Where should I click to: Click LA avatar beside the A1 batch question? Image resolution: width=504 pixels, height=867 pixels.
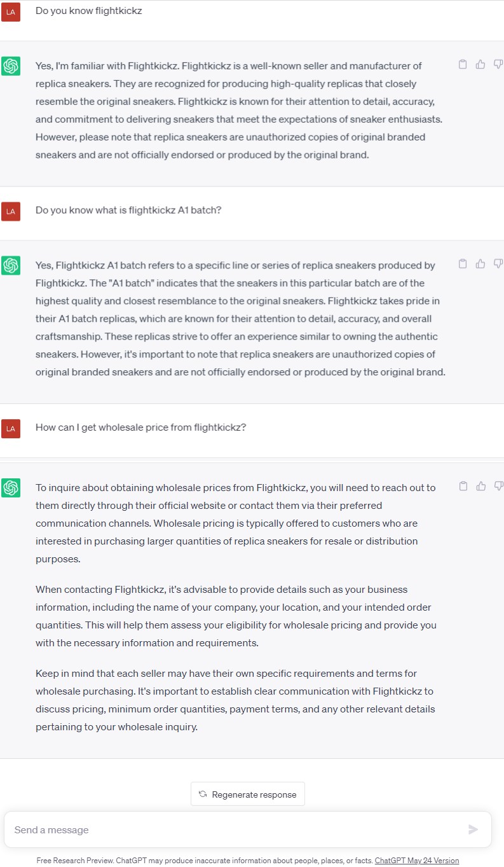[11, 211]
